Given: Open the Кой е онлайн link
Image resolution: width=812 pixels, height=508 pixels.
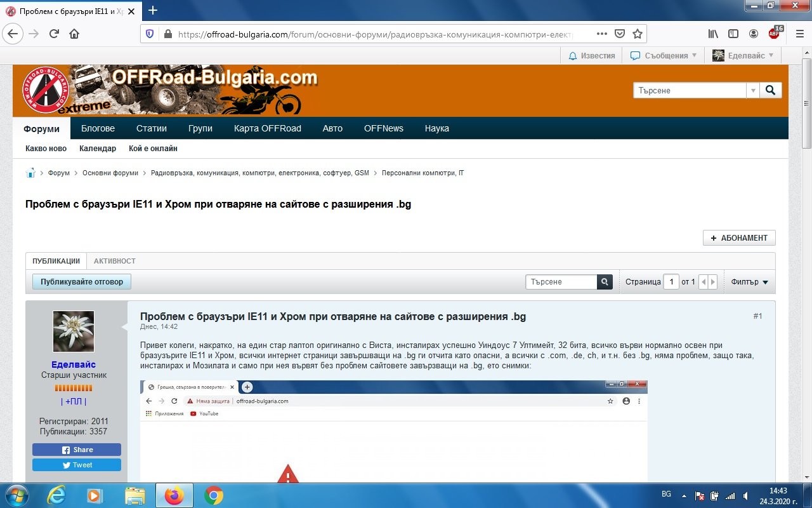Looking at the screenshot, I should pos(153,149).
